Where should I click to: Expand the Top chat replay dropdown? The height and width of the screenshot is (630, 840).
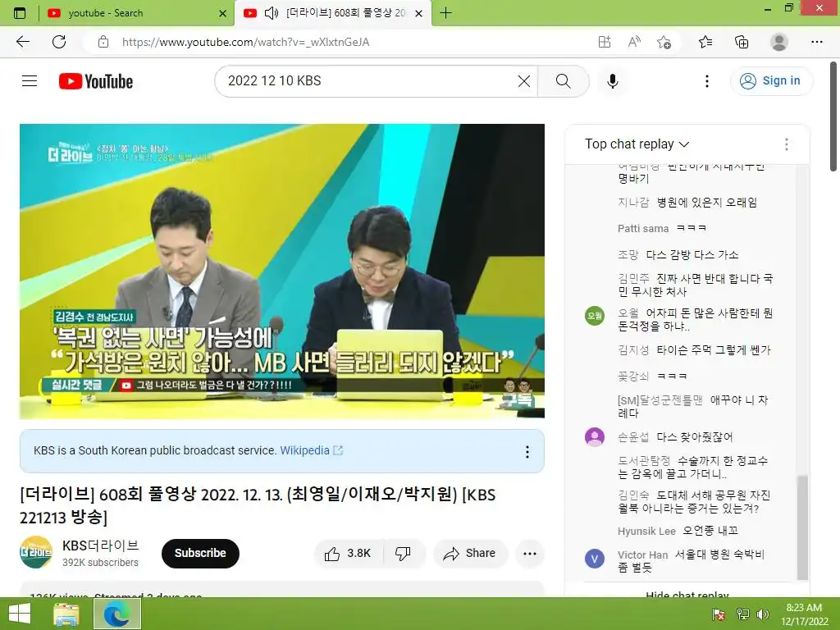[x=637, y=144]
